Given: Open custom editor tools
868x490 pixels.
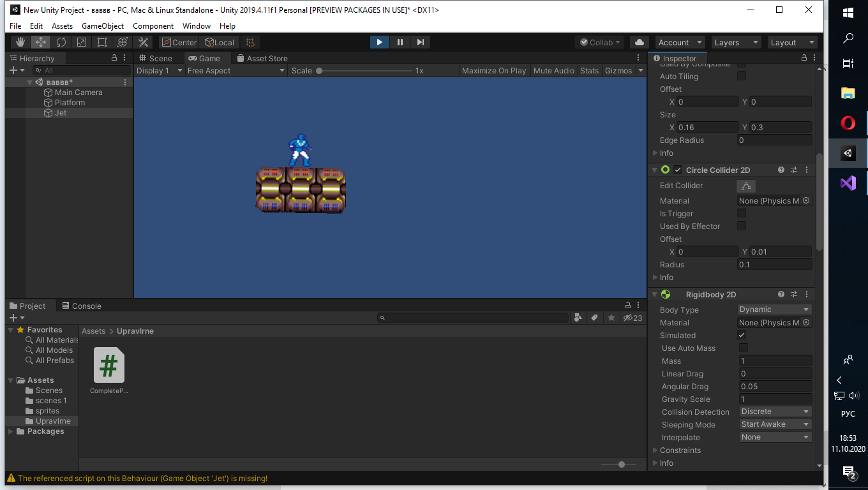Looking at the screenshot, I should [143, 42].
